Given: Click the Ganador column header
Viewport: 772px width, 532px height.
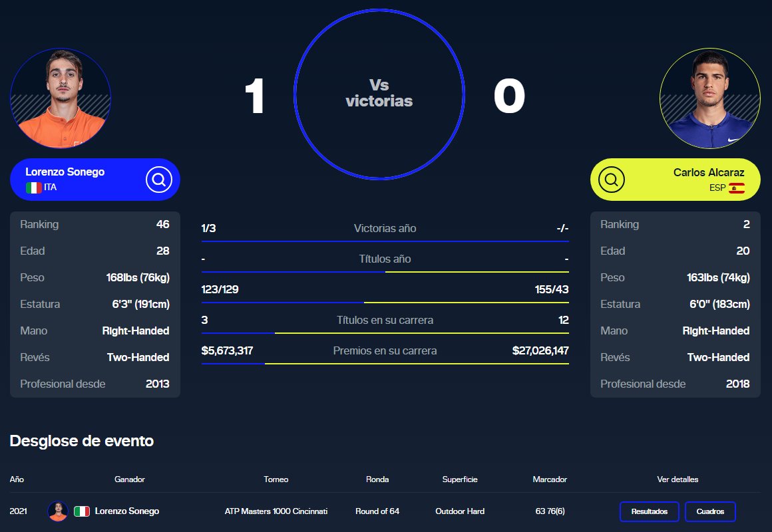Looking at the screenshot, I should (130, 479).
